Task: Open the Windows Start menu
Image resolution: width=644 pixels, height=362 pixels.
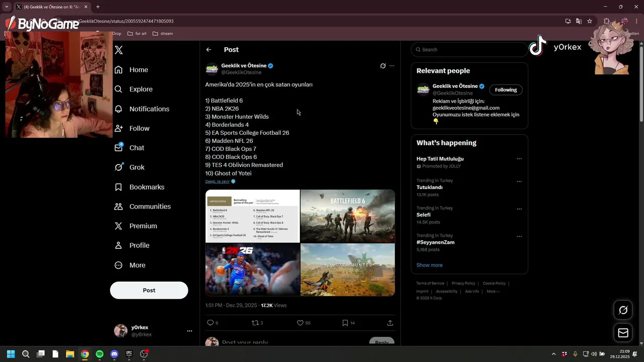Action: pos(11,354)
